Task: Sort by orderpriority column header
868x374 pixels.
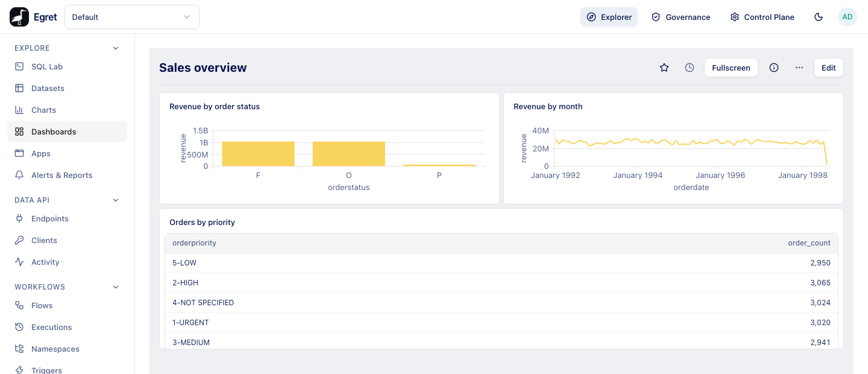Action: tap(194, 243)
